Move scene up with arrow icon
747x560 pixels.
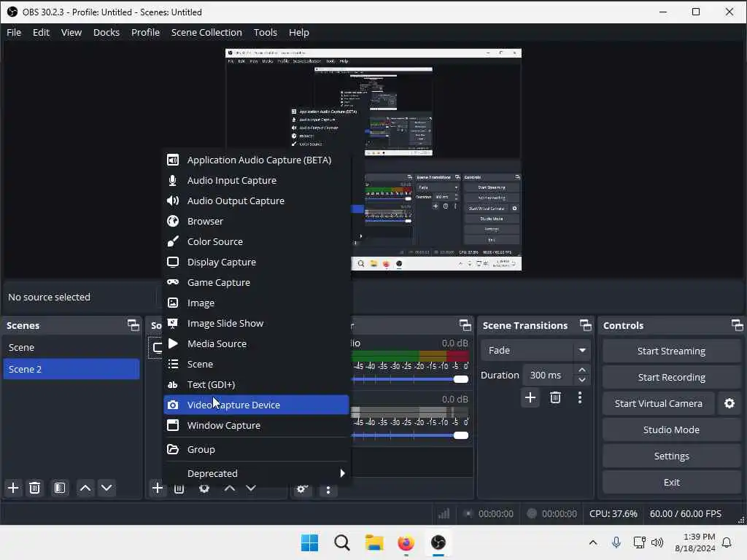[x=85, y=488]
